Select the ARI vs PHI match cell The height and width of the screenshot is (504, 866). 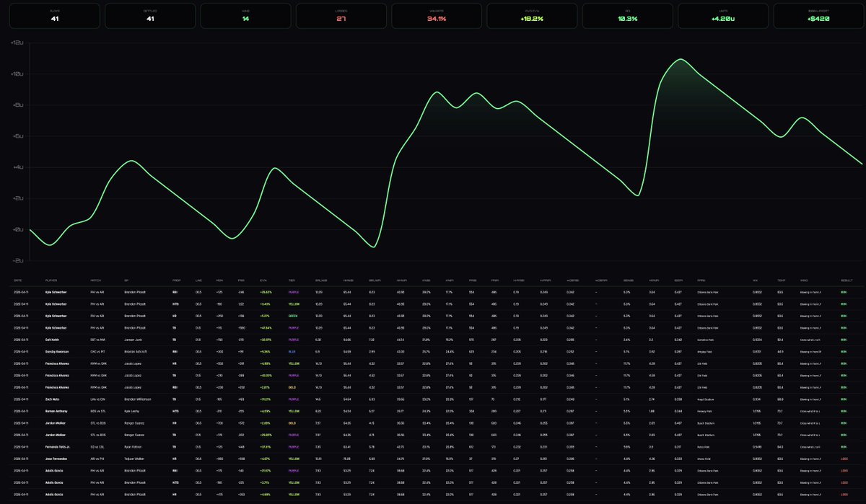pyautogui.click(x=97, y=458)
